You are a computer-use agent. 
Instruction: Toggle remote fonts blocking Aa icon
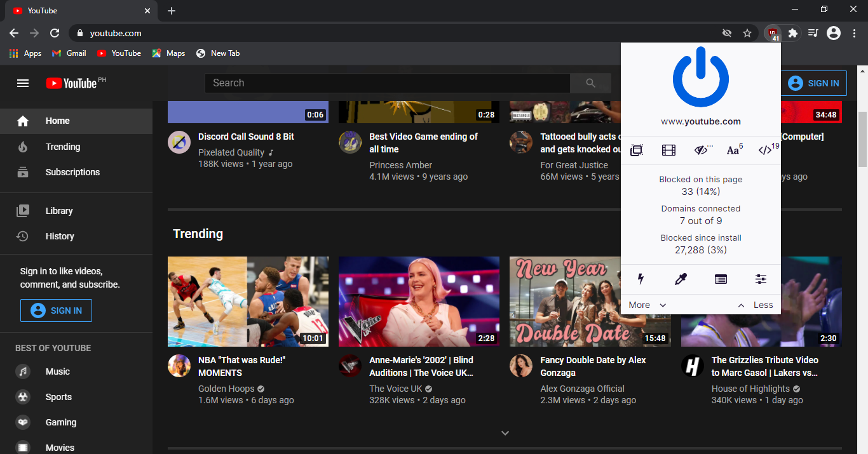[x=733, y=150]
